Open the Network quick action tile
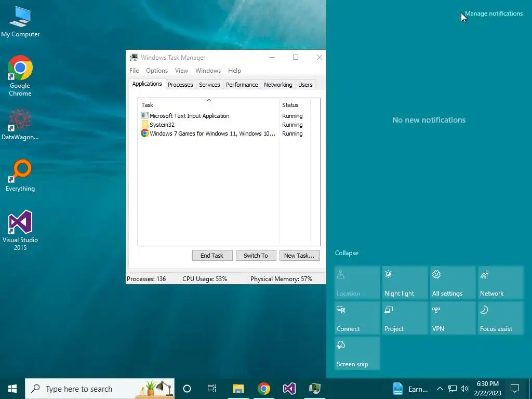This screenshot has width=532, height=399. point(501,283)
